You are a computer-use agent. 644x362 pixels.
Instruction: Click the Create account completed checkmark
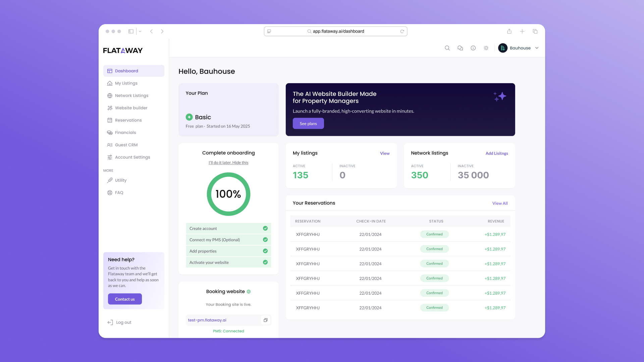tap(265, 228)
